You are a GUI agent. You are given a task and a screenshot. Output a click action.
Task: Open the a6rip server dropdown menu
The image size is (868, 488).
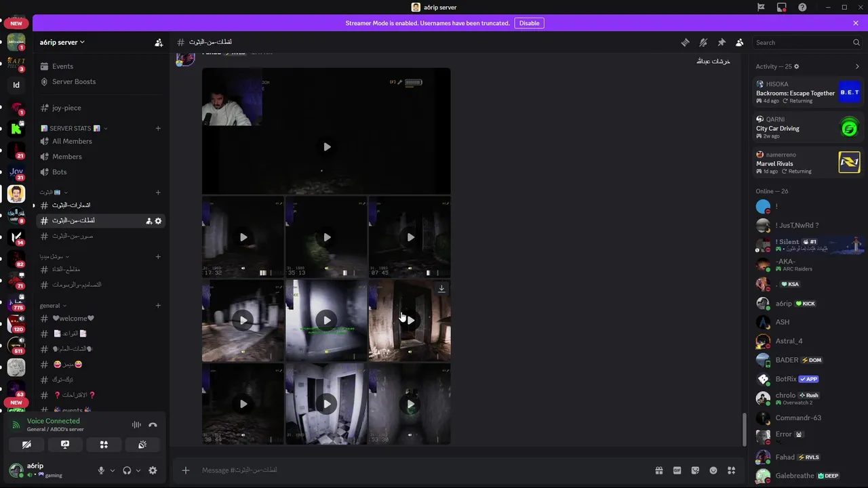[62, 42]
